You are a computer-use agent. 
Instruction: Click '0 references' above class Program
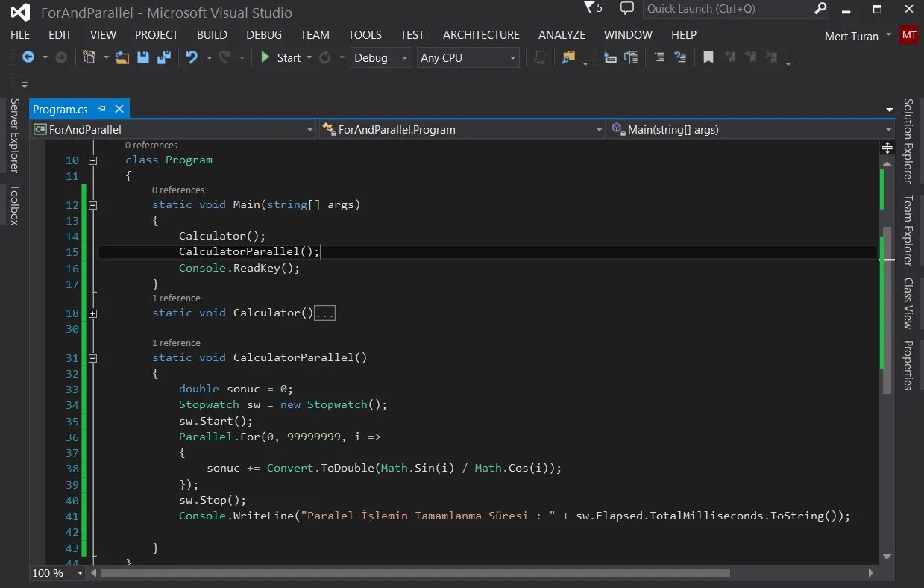point(151,146)
